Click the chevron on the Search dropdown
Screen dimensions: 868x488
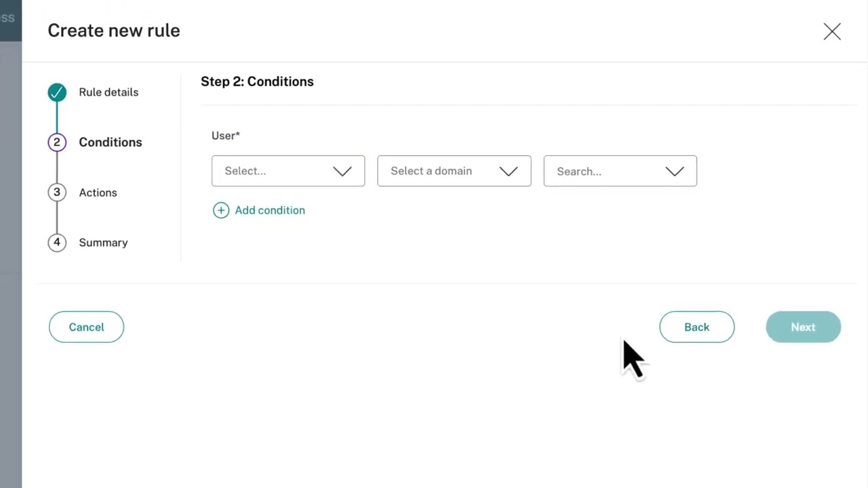tap(675, 171)
